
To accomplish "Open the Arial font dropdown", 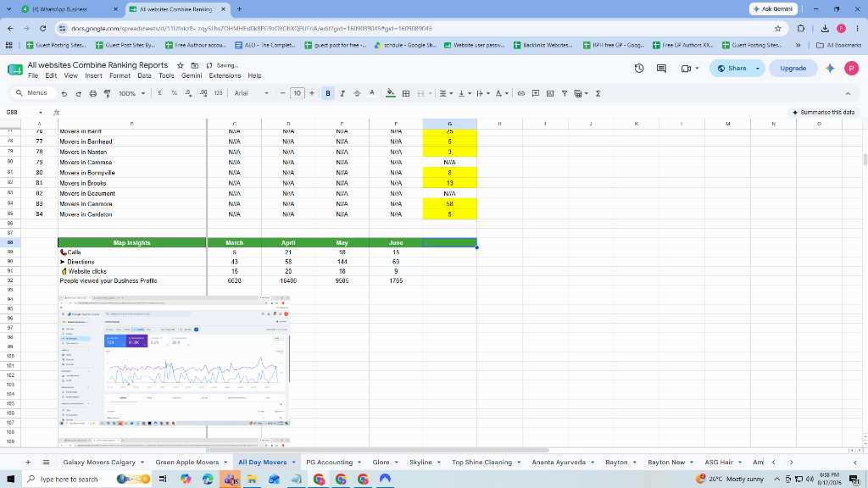I will click(x=251, y=93).
